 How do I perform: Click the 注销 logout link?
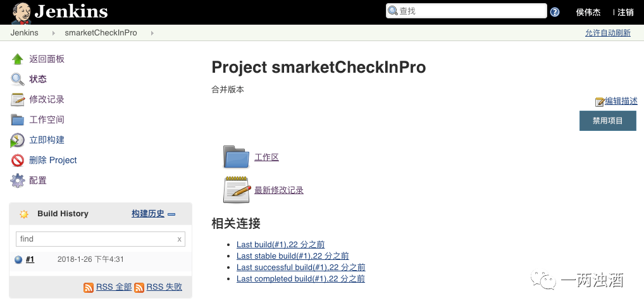point(626,12)
